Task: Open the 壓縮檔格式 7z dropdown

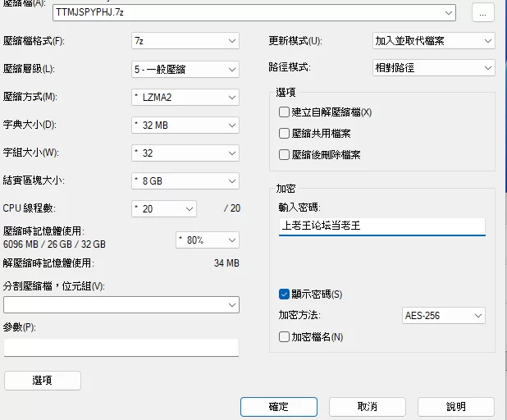Action: (185, 41)
